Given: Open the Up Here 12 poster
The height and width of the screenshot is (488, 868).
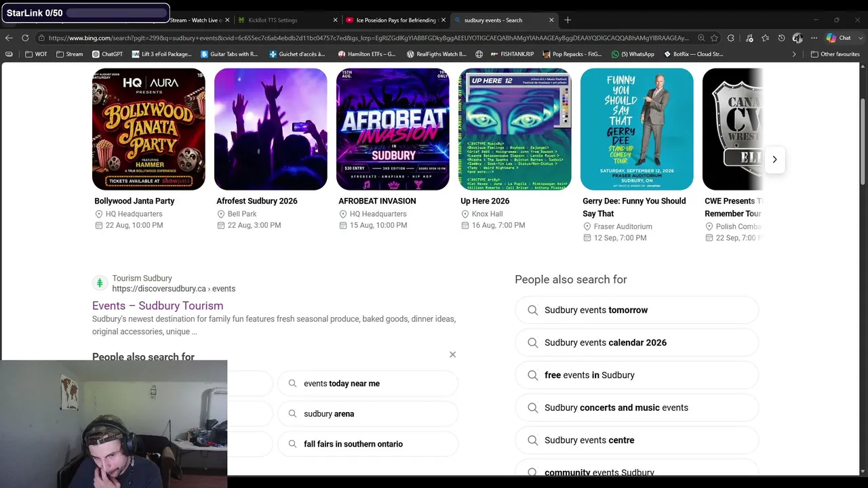Looking at the screenshot, I should pos(515,129).
